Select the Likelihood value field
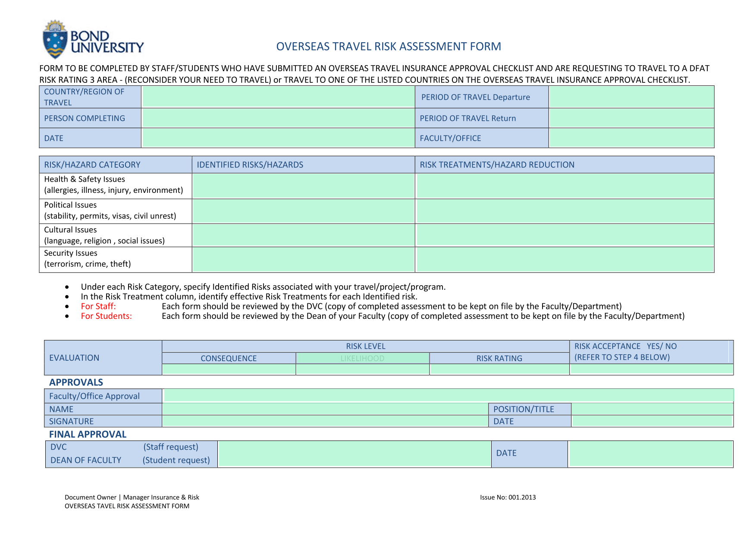Screen dimensions: 756x535 [x=362, y=369]
